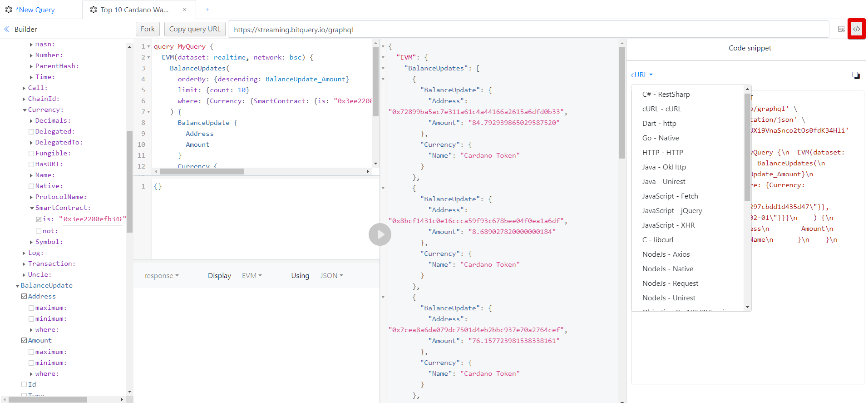Expand the Log tree node
The image size is (868, 403).
point(24,253)
